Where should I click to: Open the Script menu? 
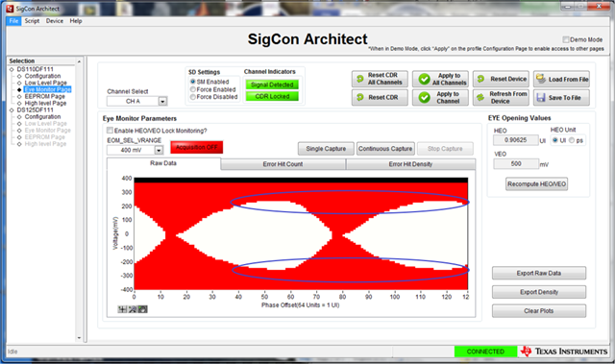(32, 21)
